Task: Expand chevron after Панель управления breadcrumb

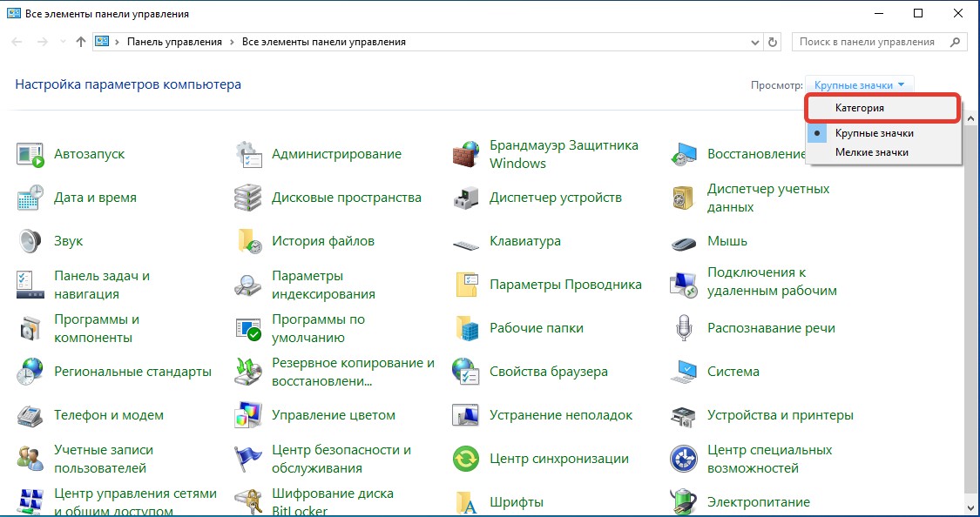Action: [232, 42]
